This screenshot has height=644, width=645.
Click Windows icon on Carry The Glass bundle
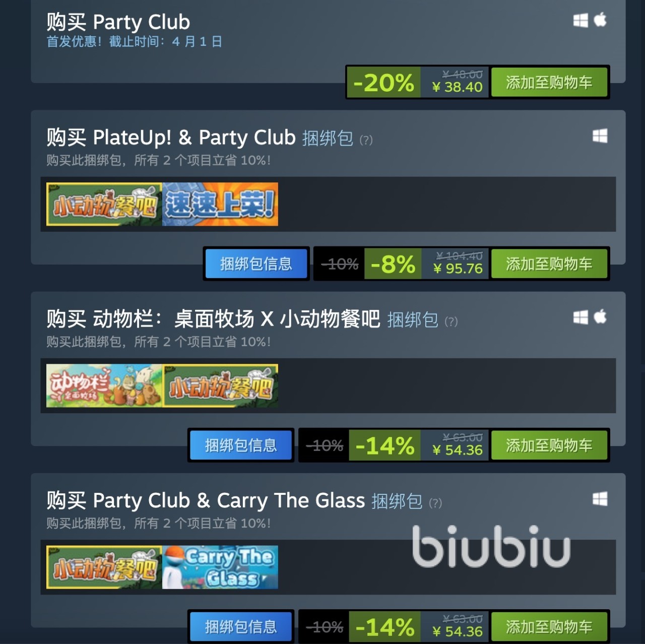(x=600, y=499)
